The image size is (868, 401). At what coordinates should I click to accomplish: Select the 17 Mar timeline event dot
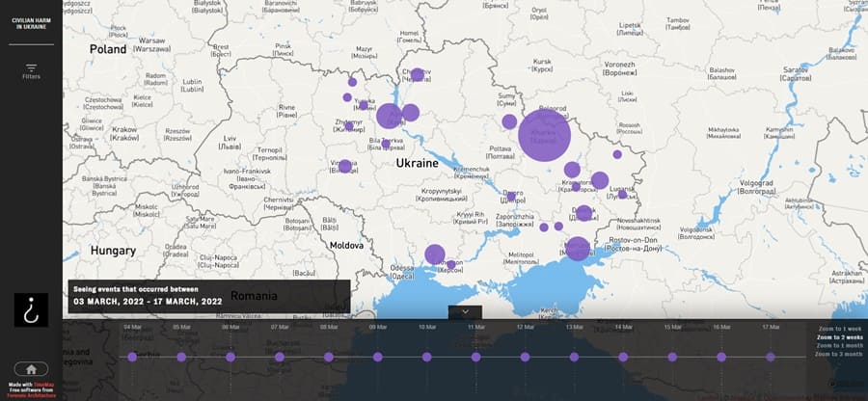(x=770, y=357)
